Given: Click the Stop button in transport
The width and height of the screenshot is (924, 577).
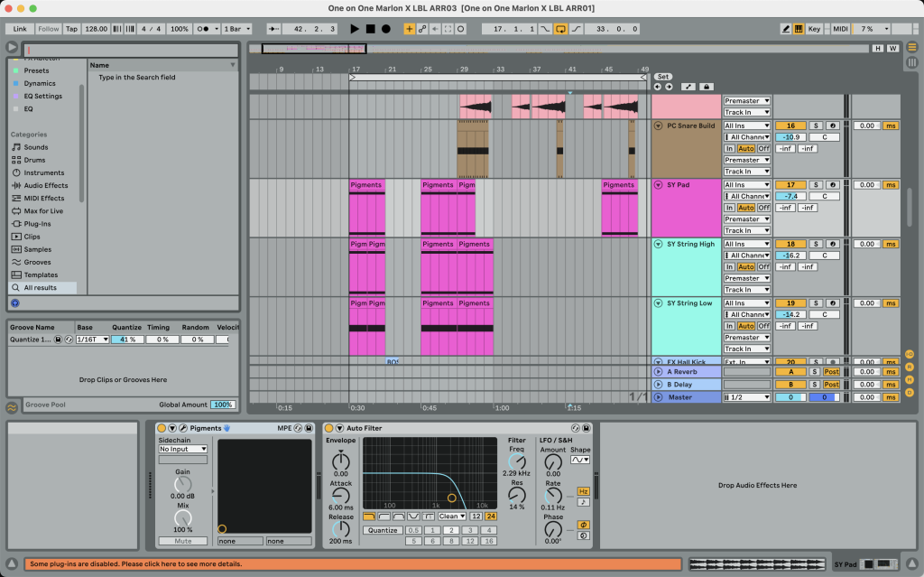Looking at the screenshot, I should [370, 29].
